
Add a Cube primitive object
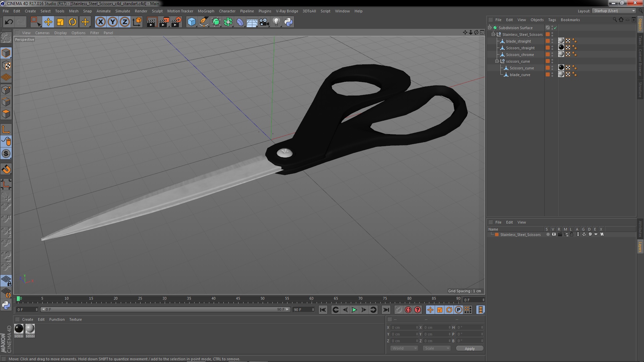tap(192, 22)
